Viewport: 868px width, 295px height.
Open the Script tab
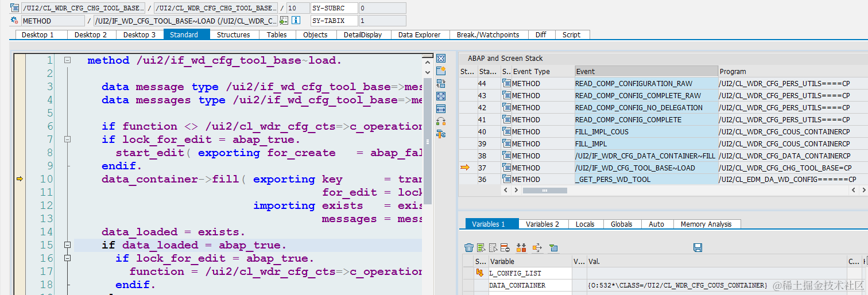571,35
